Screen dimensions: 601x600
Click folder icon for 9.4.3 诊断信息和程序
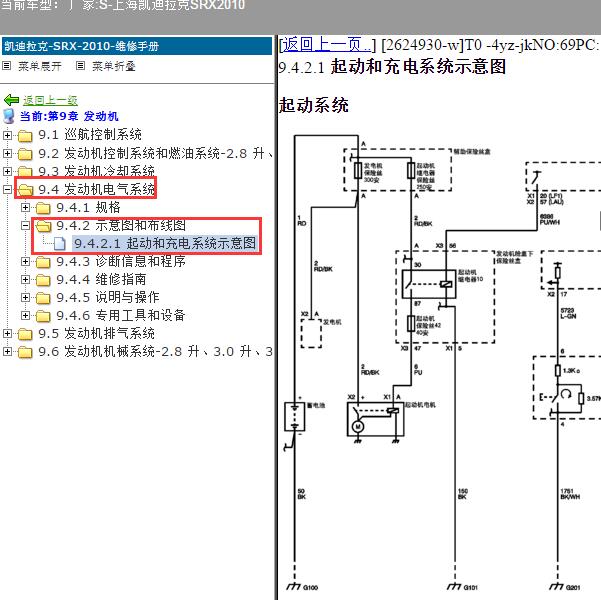(43, 262)
